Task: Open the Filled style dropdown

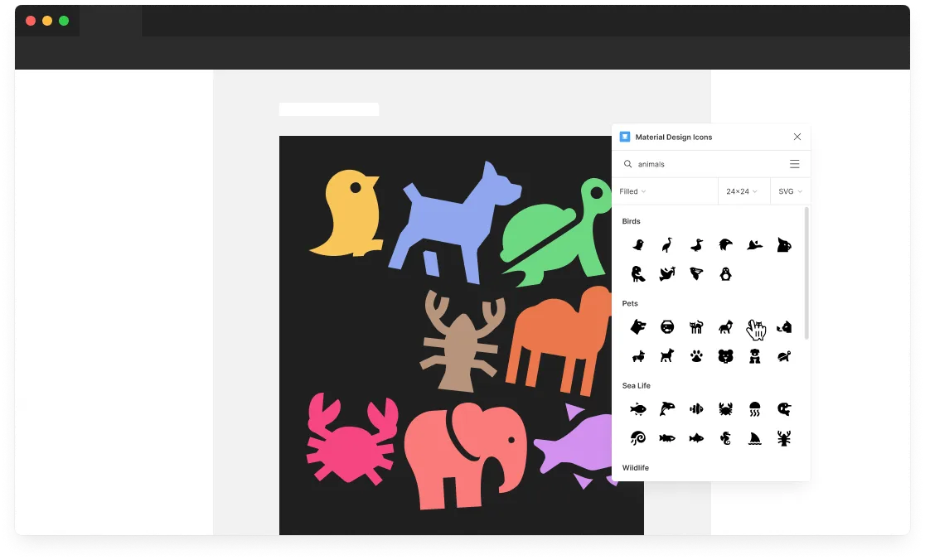Action: click(x=632, y=191)
